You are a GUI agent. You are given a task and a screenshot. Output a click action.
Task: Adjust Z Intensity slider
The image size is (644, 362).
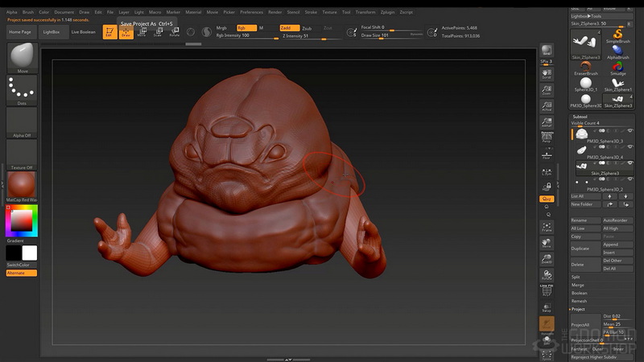[312, 36]
